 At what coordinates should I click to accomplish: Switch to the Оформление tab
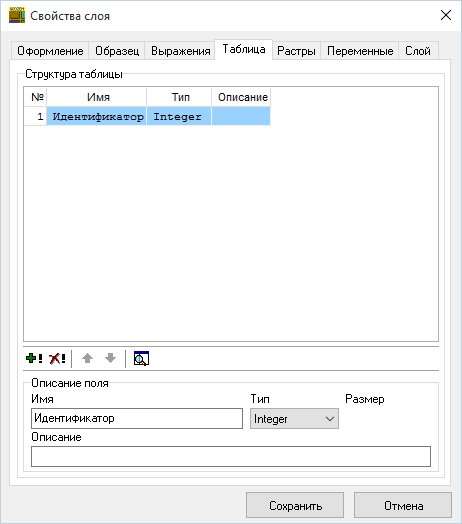(50, 51)
